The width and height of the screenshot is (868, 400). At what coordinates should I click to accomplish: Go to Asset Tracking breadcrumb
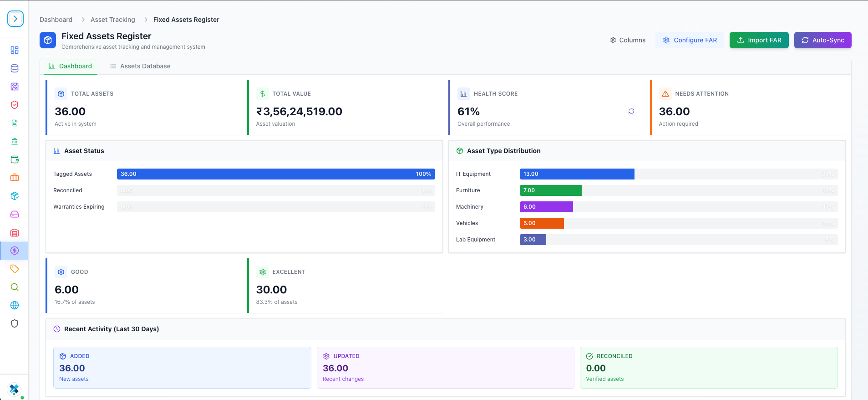tap(113, 20)
